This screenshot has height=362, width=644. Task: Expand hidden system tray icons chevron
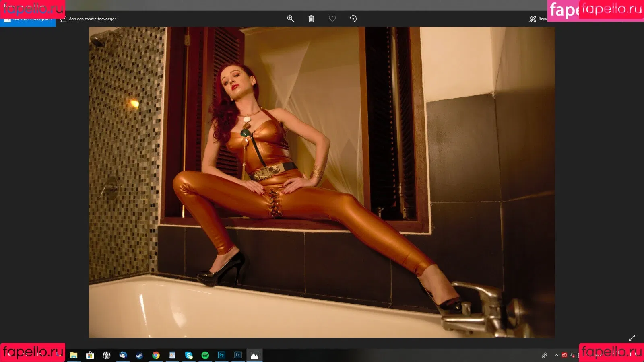click(x=556, y=355)
